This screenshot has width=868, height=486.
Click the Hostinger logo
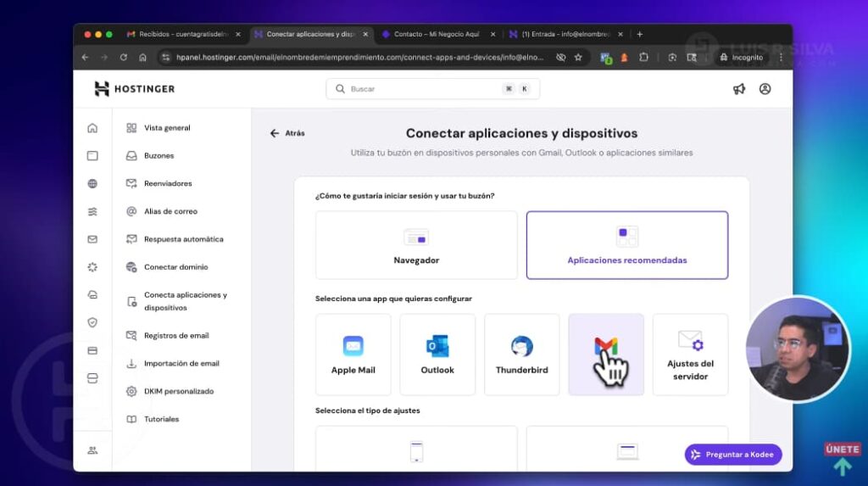135,89
